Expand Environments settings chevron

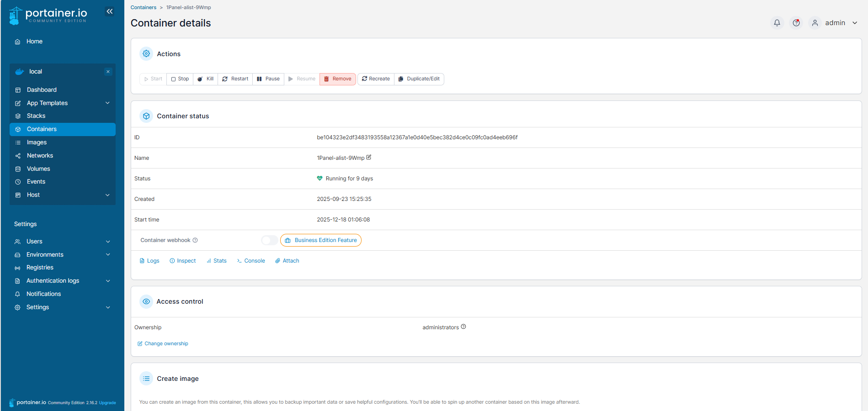pyautogui.click(x=108, y=254)
